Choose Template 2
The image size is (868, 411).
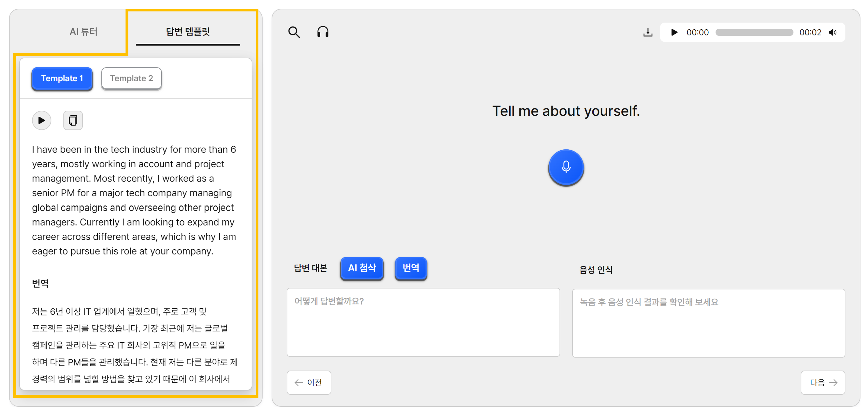pyautogui.click(x=131, y=79)
